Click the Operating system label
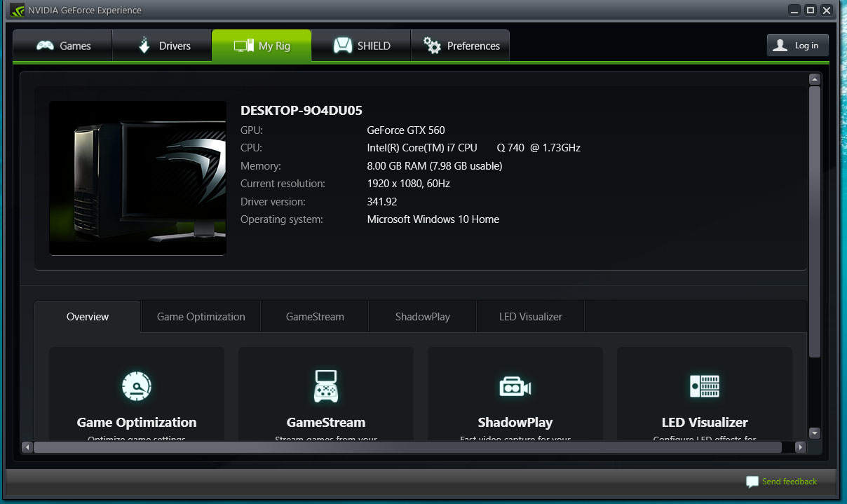 tap(282, 219)
